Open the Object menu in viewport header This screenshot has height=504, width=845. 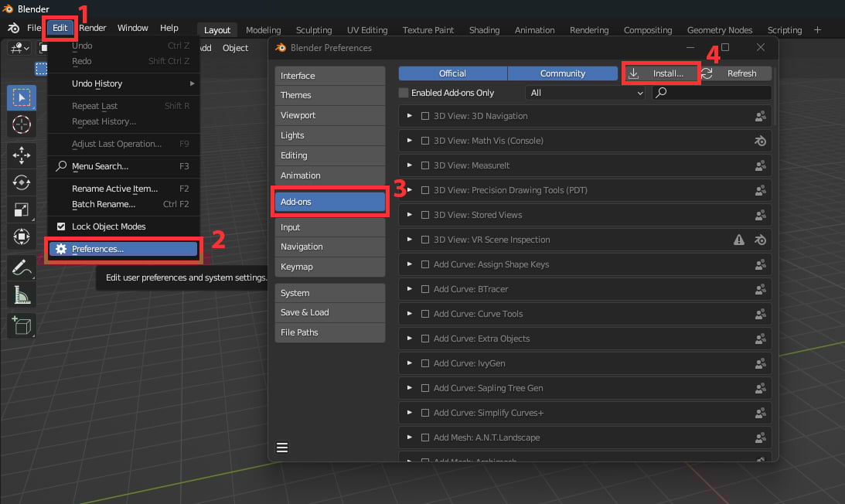tap(236, 48)
